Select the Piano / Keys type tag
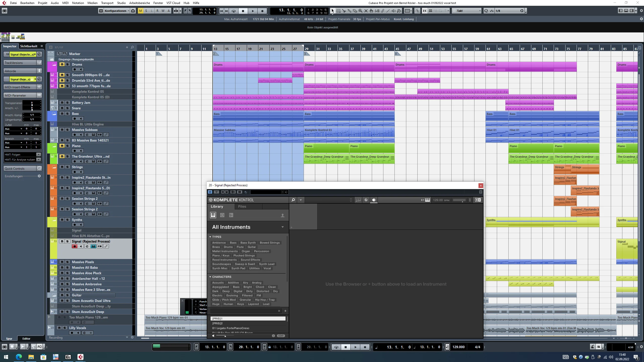Screen dimensions: 644x362 point(221,255)
